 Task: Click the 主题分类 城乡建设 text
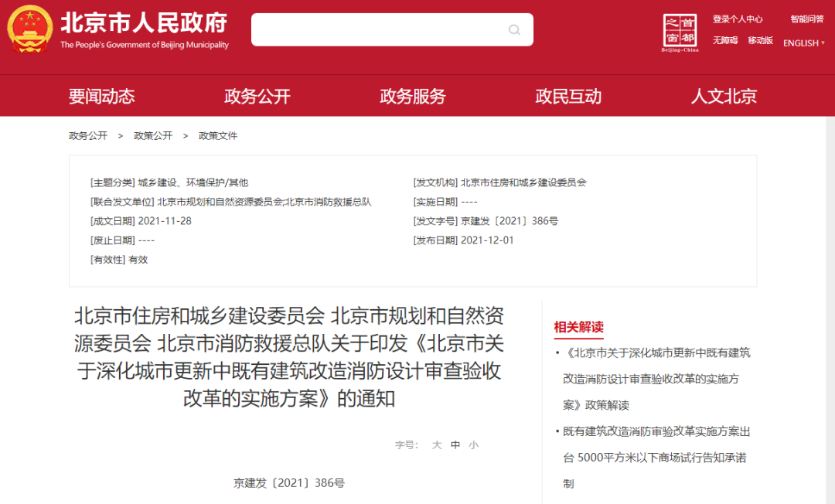click(169, 182)
